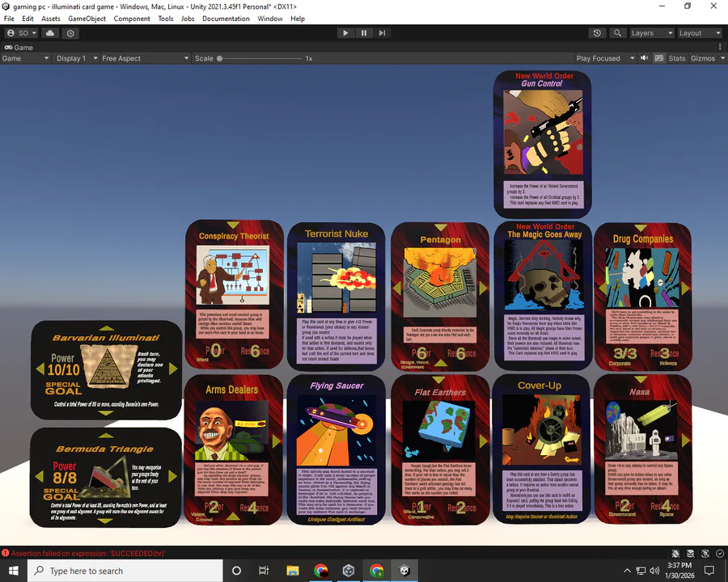Open the SO account dropdown

(x=22, y=33)
